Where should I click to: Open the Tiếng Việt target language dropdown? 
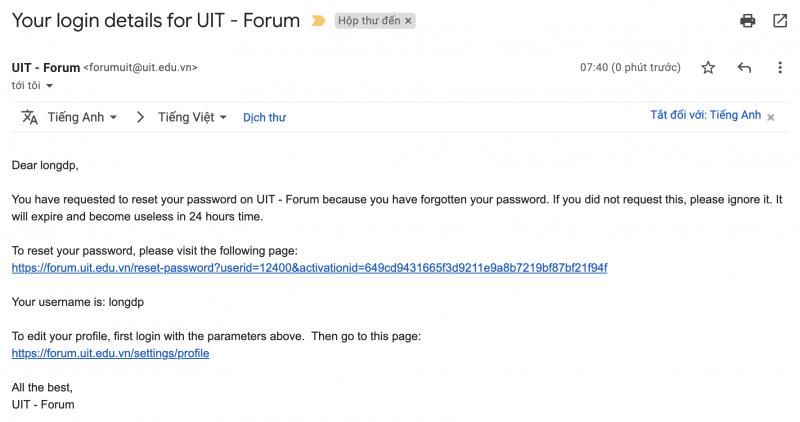coord(192,117)
